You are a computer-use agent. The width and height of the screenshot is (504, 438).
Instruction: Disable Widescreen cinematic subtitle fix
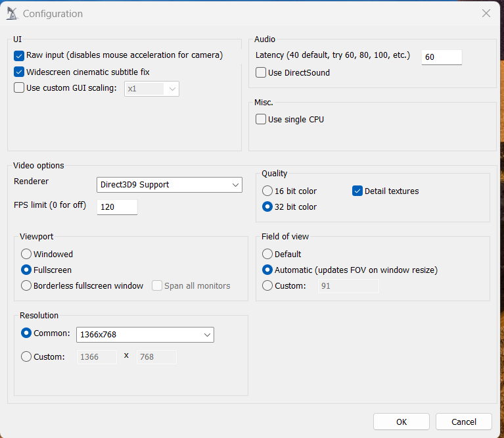(19, 72)
